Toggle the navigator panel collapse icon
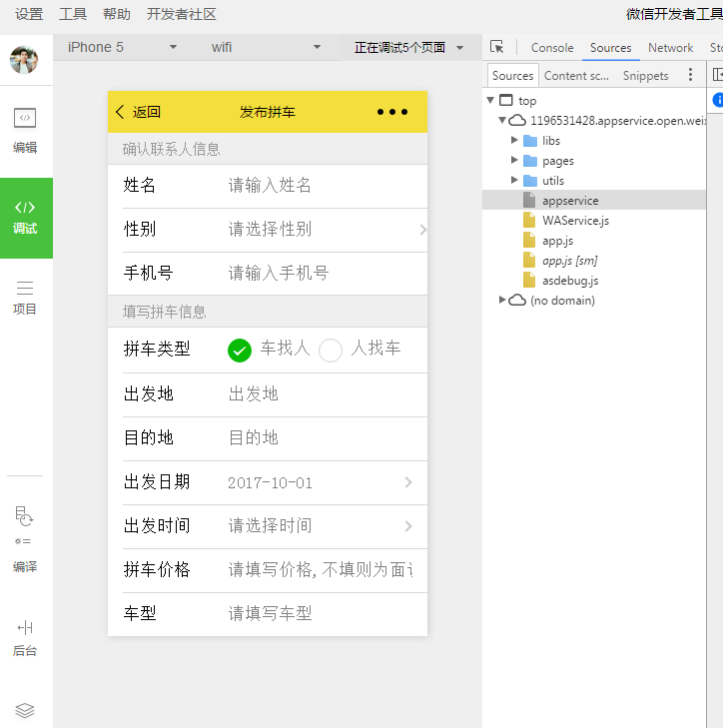 (717, 74)
